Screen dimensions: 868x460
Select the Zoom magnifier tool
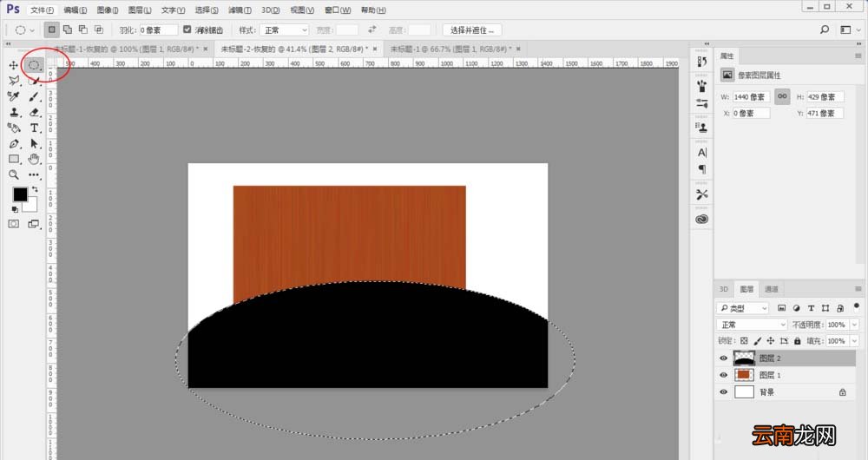pos(13,175)
